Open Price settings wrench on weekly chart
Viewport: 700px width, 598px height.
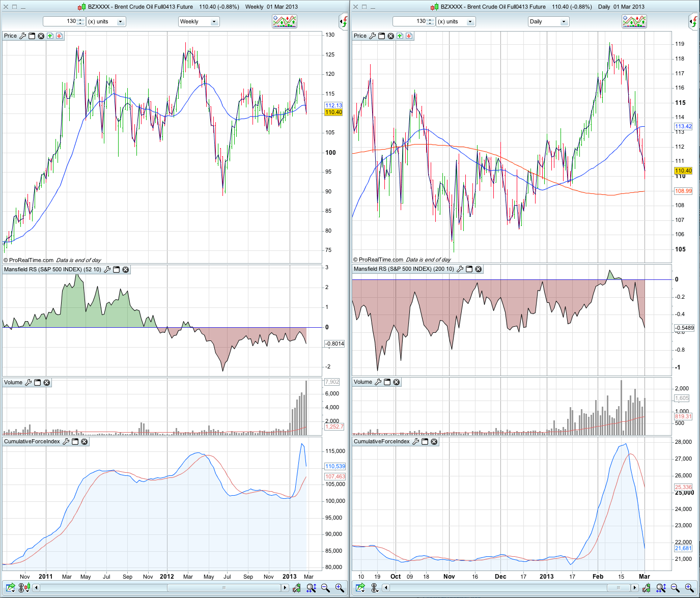click(23, 36)
